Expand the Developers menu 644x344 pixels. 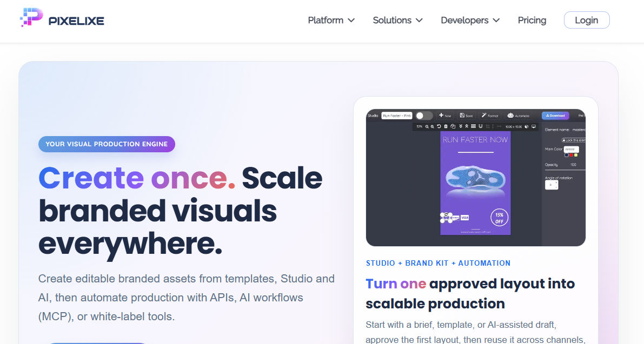coord(470,20)
